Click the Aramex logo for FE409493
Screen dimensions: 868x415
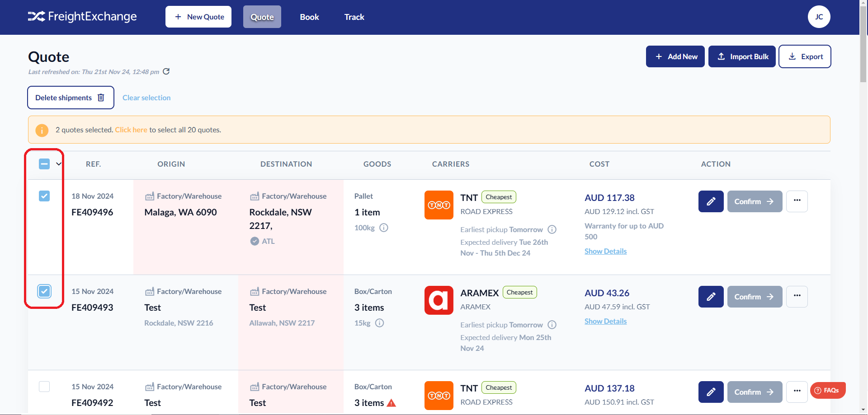click(439, 300)
